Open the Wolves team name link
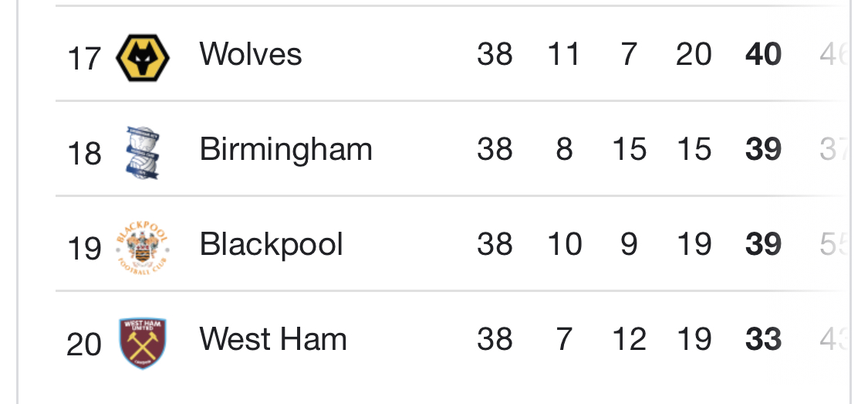Image resolution: width=868 pixels, height=404 pixels. click(x=251, y=55)
